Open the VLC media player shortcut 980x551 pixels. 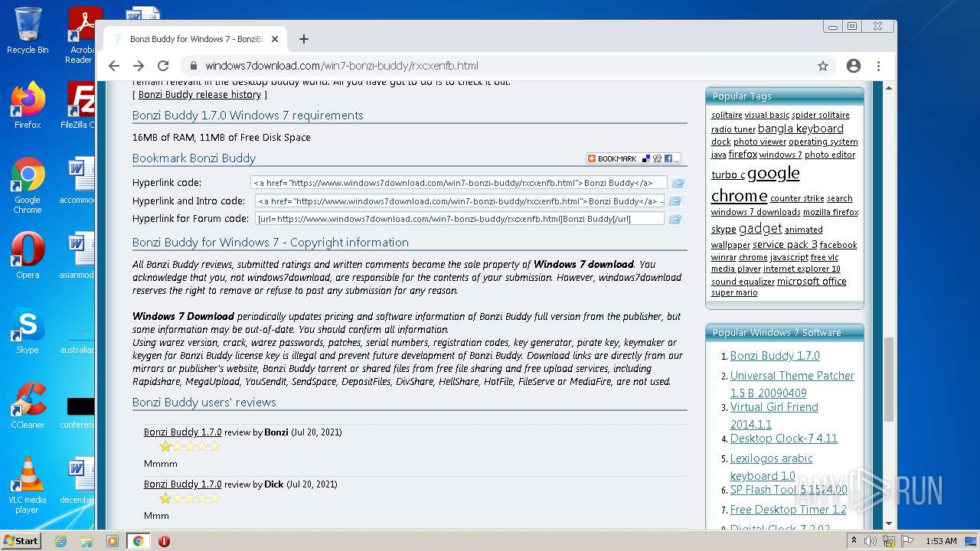pos(28,485)
